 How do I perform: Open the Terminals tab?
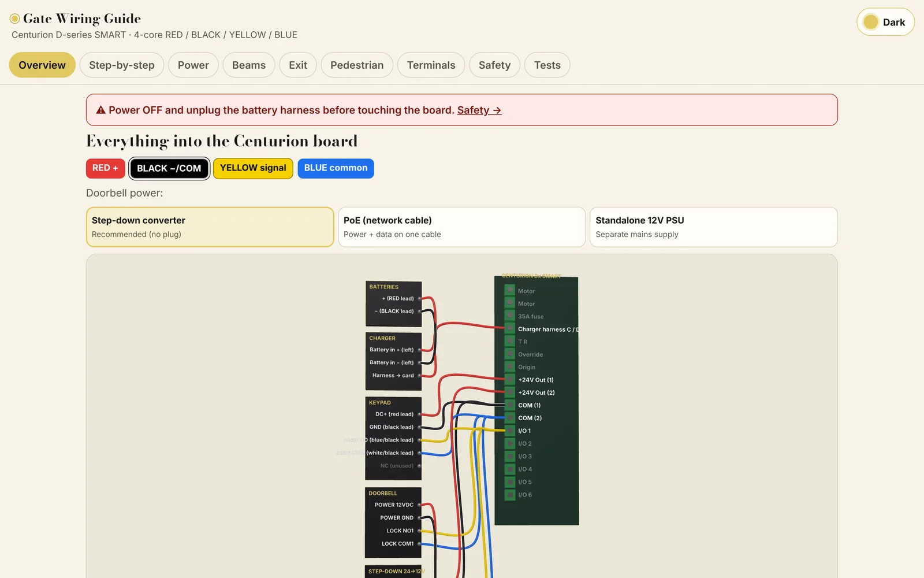[431, 65]
